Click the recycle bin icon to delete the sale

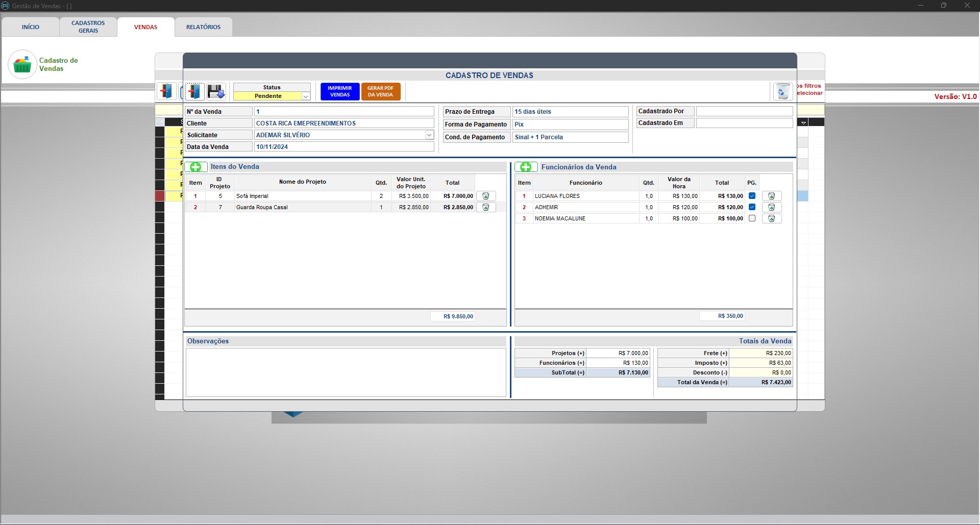click(x=782, y=91)
